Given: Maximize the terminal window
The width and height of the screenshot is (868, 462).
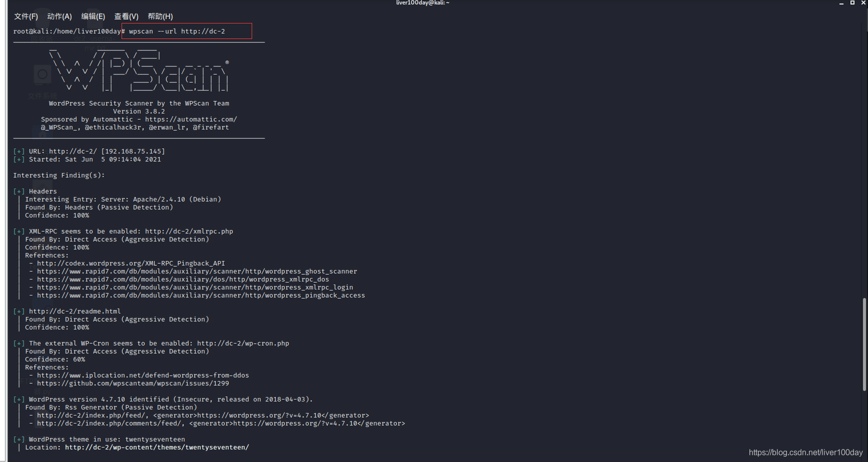Looking at the screenshot, I should [x=852, y=3].
